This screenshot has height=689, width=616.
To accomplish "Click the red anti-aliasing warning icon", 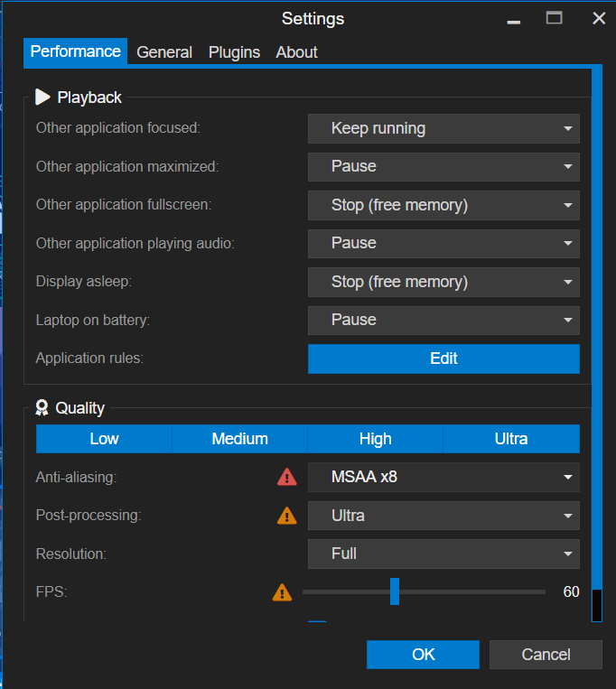I will 286,477.
